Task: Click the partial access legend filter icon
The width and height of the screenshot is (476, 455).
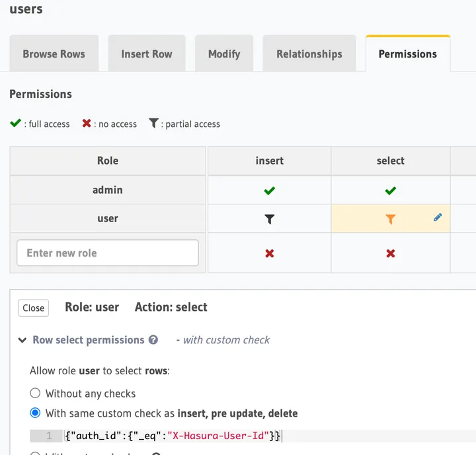Action: pos(153,123)
